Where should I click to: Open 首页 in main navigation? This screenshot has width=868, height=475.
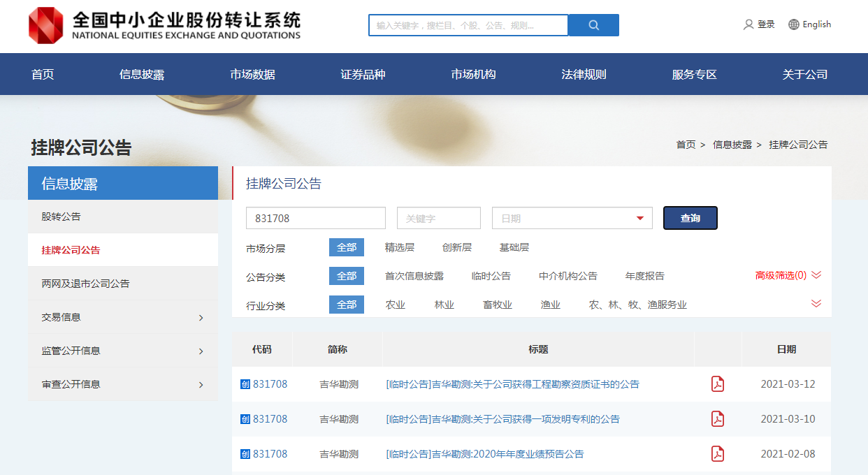(43, 75)
